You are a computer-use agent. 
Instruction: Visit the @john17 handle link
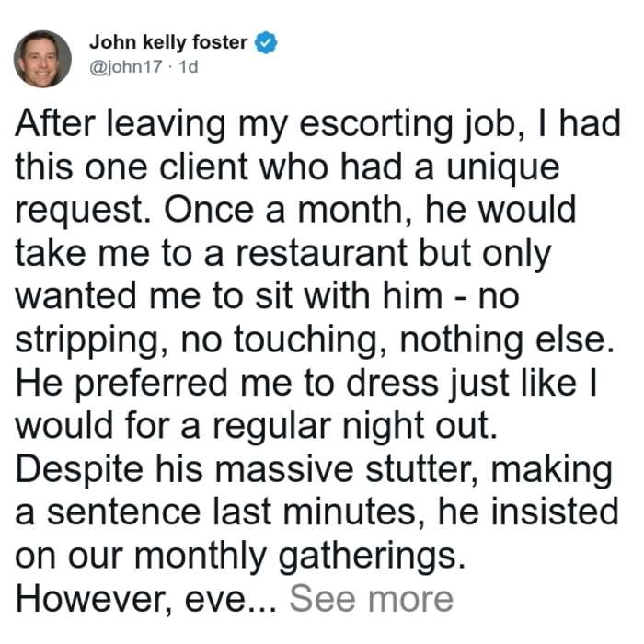126,66
